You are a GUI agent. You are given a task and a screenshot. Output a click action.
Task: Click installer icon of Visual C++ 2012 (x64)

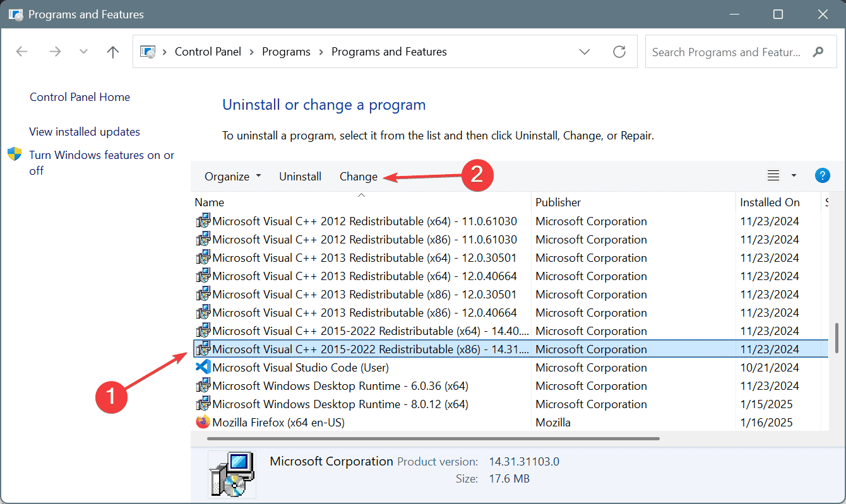203,221
